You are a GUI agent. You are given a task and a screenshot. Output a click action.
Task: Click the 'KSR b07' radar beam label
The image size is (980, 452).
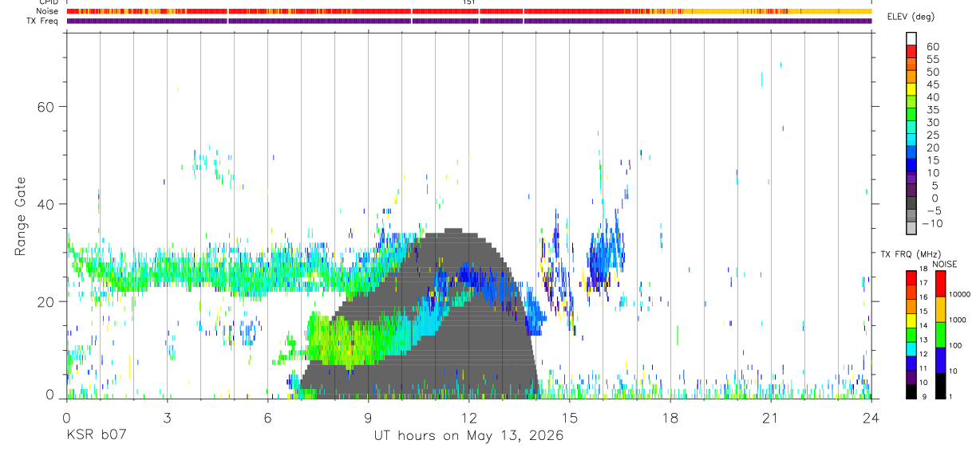[96, 436]
